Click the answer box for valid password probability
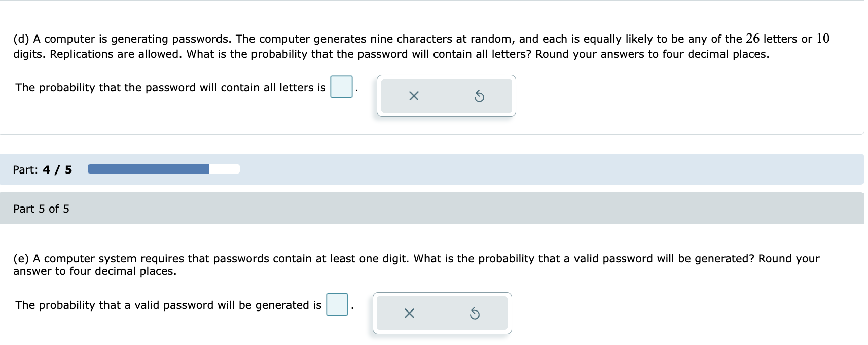The image size is (868, 345). click(337, 304)
